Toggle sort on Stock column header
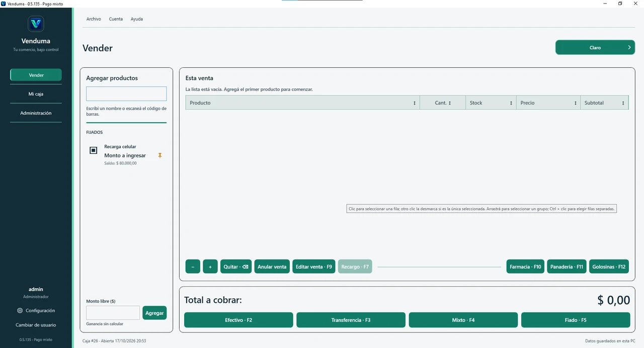This screenshot has height=348, width=644. 491,103
